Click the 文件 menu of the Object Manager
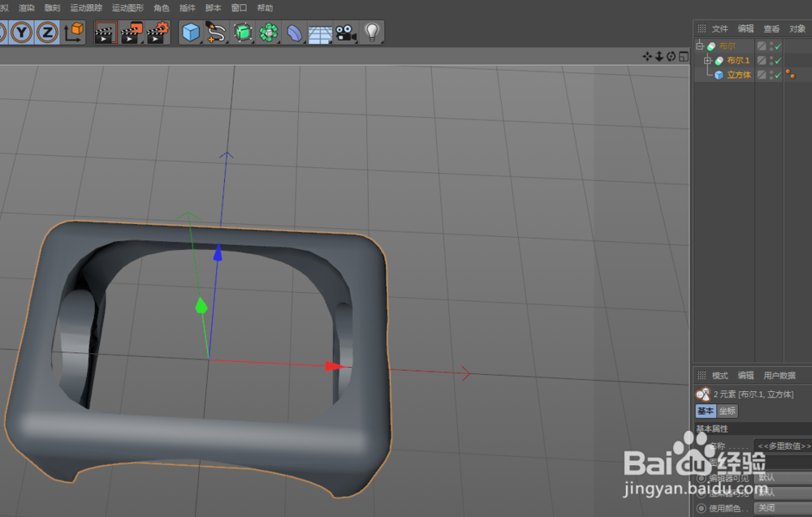This screenshot has width=812, height=517. (x=719, y=28)
